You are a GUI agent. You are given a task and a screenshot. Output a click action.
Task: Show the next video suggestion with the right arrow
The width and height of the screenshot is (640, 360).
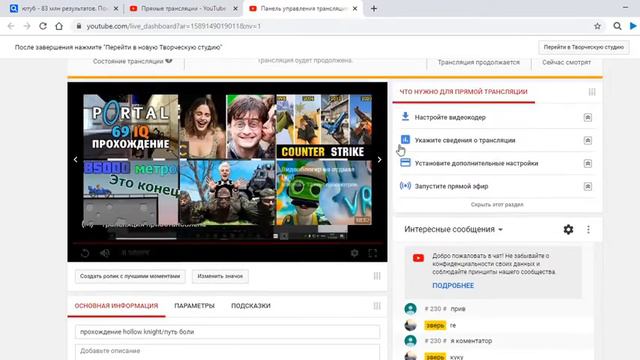coord(380,160)
